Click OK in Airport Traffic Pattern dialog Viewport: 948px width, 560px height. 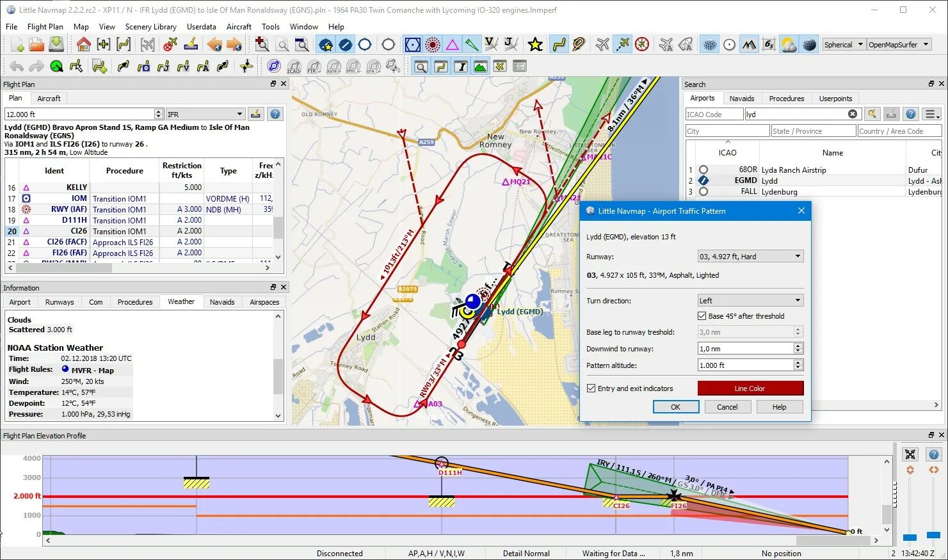click(675, 407)
